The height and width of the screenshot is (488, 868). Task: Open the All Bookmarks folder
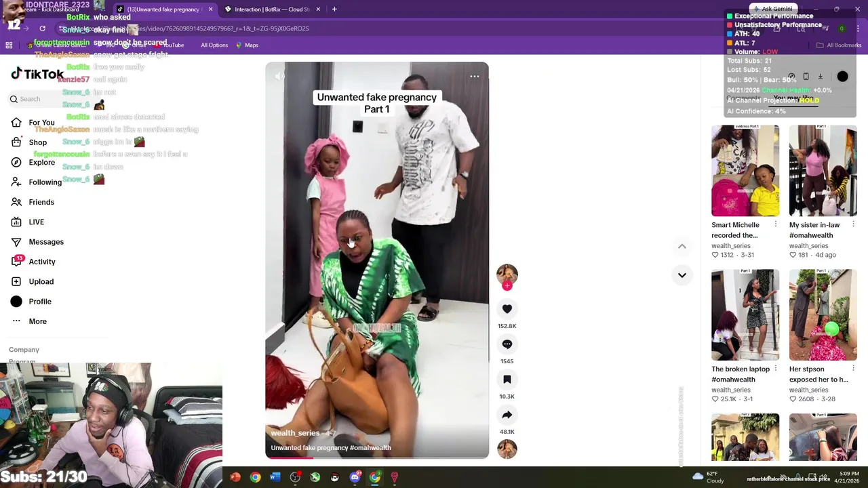coord(839,45)
